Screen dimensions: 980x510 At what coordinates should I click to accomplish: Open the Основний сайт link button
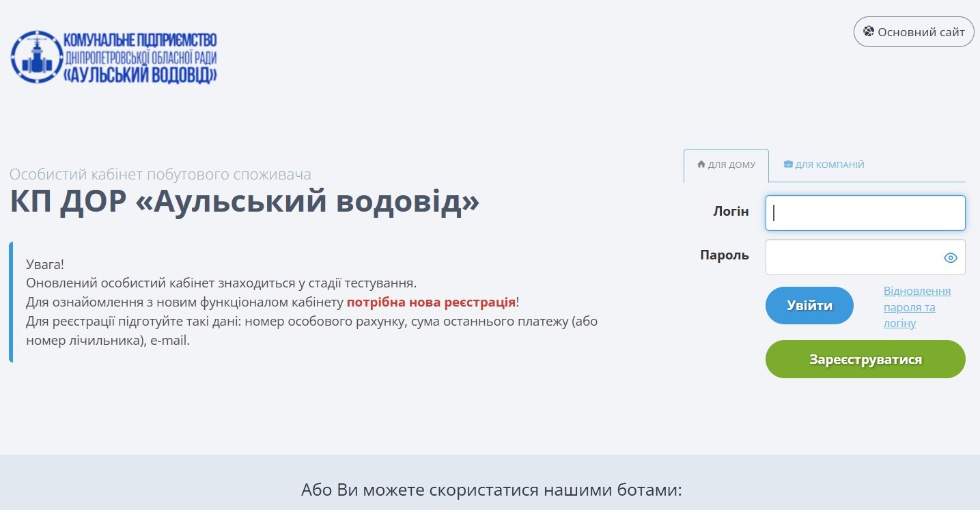tap(914, 32)
